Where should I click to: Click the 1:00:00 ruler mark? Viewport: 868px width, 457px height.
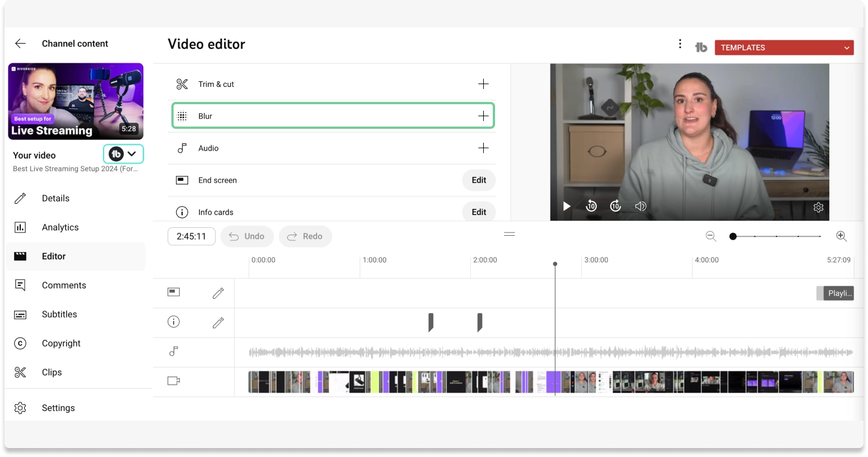click(x=375, y=260)
